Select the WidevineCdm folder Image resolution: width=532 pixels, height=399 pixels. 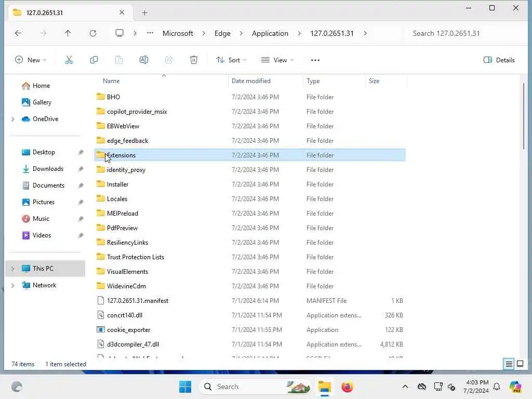point(250,286)
